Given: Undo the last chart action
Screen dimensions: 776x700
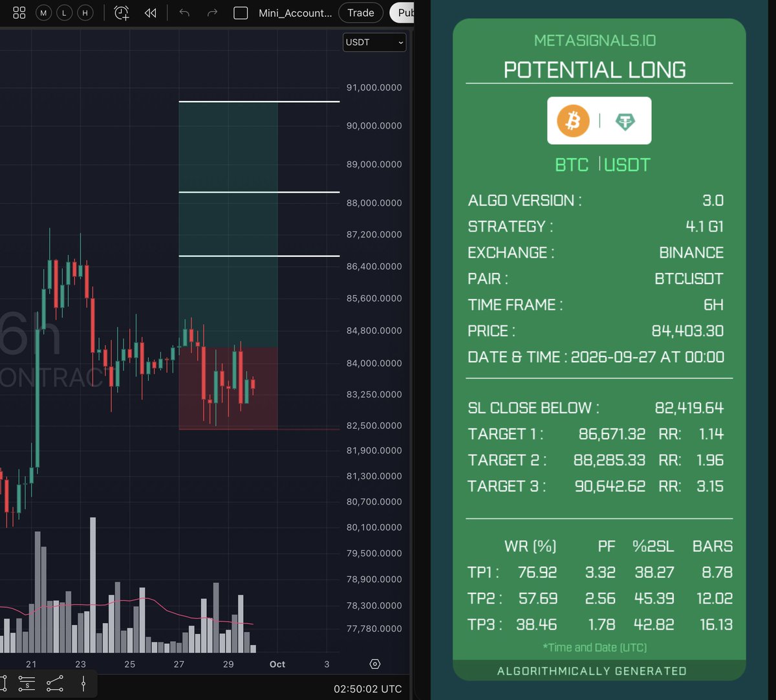Looking at the screenshot, I should pyautogui.click(x=184, y=13).
